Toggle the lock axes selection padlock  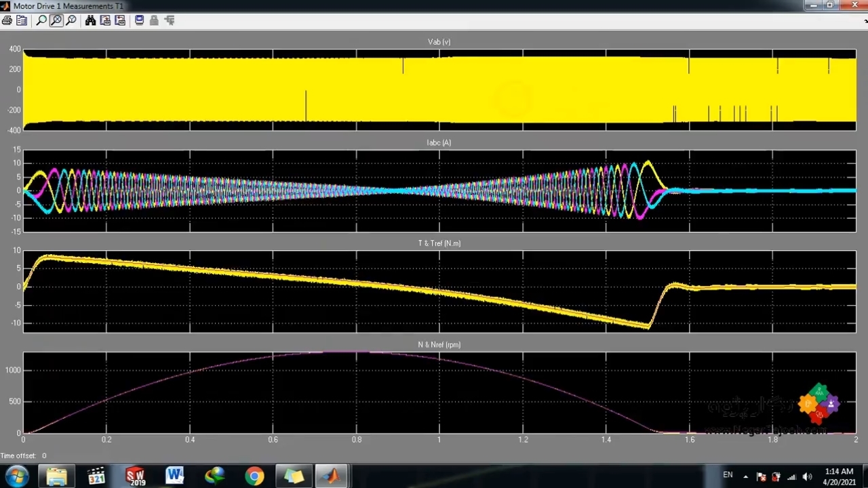pos(154,20)
